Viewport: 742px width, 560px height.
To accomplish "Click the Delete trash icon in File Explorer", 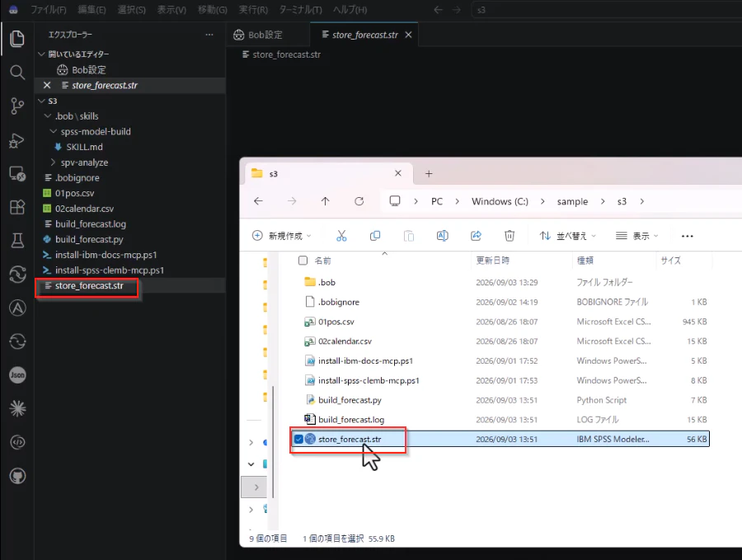I will pos(510,236).
